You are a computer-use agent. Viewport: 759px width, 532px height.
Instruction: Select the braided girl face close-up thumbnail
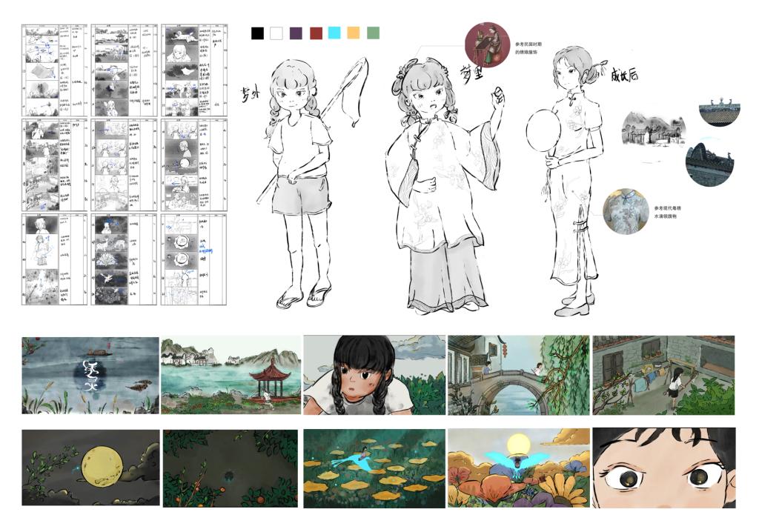[x=374, y=375]
